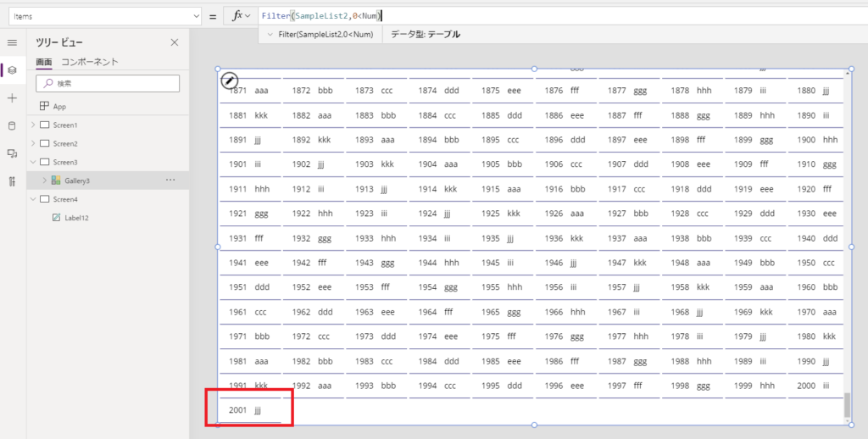
Task: Click the Filter(SampleList2,0<Num) result text
Action: point(325,34)
